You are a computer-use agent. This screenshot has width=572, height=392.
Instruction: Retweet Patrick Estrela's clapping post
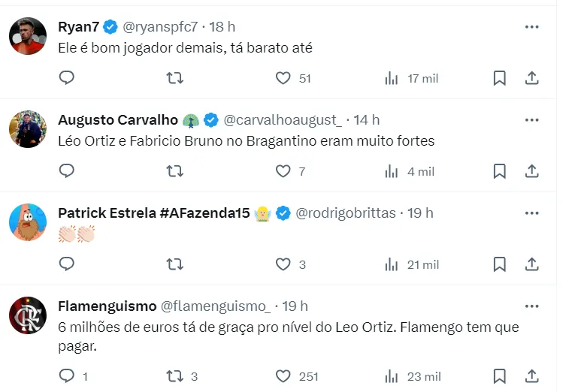click(174, 264)
